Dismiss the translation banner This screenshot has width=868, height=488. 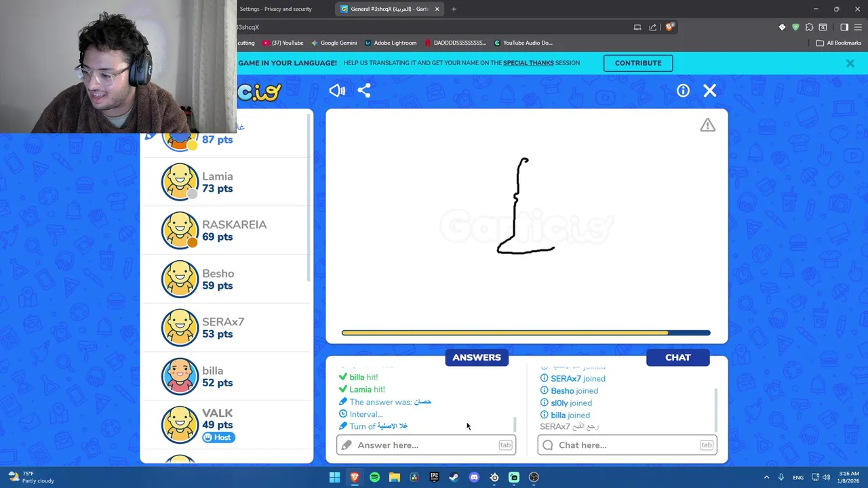[x=850, y=63]
